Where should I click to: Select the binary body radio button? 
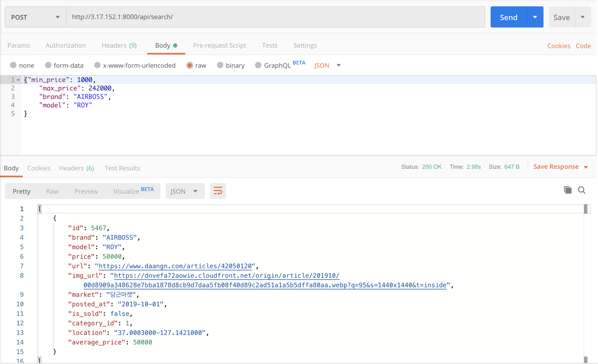point(220,65)
